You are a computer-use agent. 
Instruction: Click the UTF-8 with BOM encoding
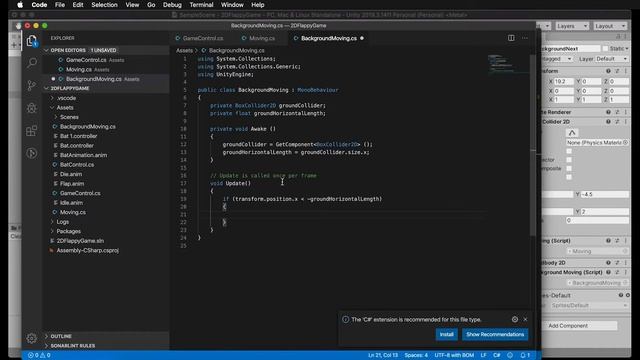(454, 355)
